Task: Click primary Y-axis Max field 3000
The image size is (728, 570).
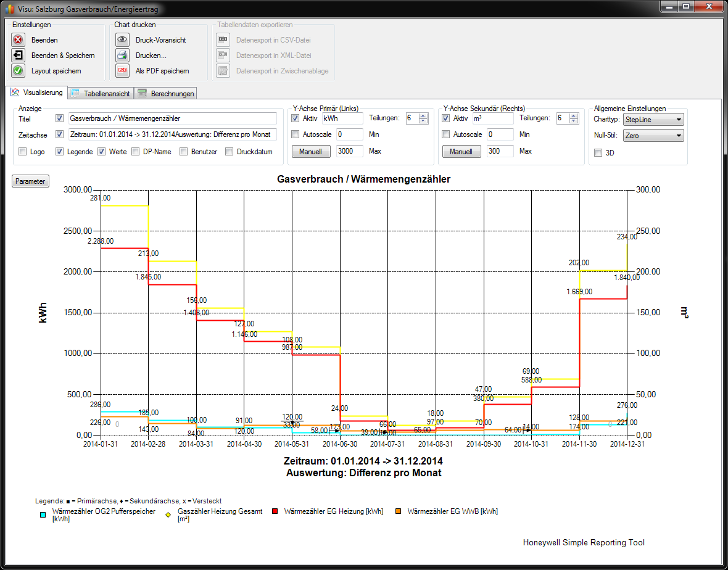Action: [x=350, y=151]
